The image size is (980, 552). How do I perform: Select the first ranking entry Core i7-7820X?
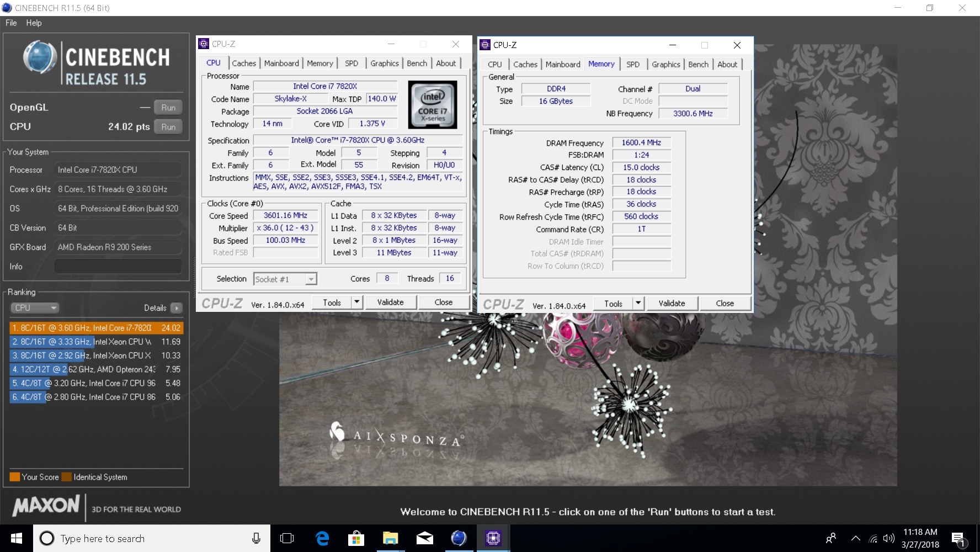pos(96,328)
